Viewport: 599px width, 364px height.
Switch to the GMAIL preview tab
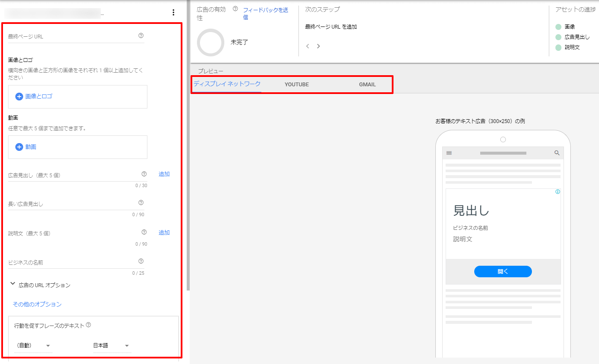367,85
